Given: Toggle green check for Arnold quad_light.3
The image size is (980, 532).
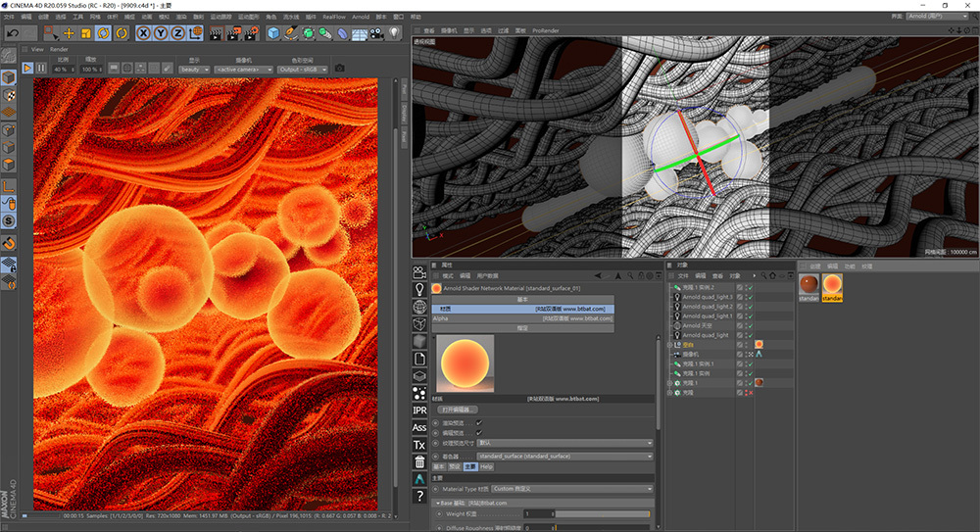Looking at the screenshot, I should (750, 297).
